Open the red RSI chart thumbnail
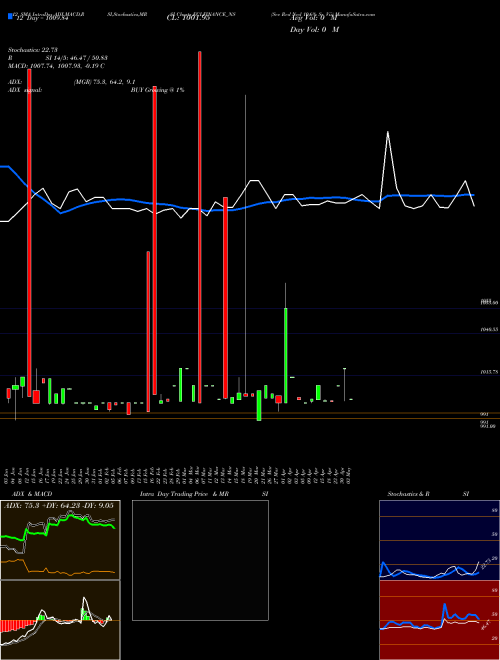The height and width of the screenshot is (660, 500). (439, 620)
